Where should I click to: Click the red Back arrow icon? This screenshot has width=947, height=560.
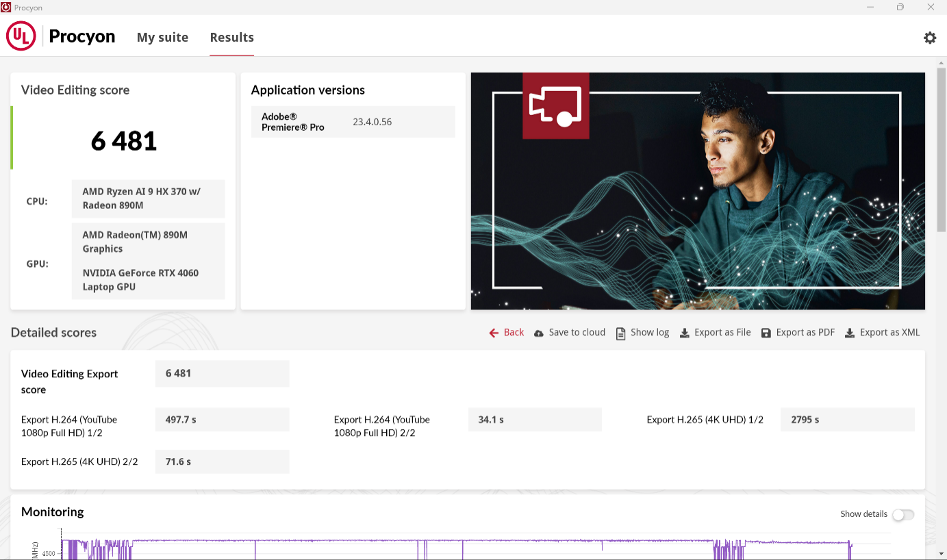(494, 333)
